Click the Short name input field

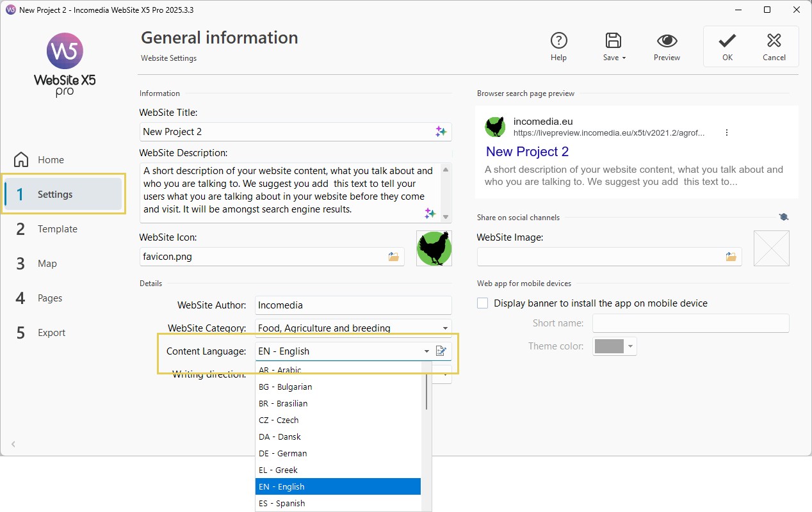[x=691, y=323]
